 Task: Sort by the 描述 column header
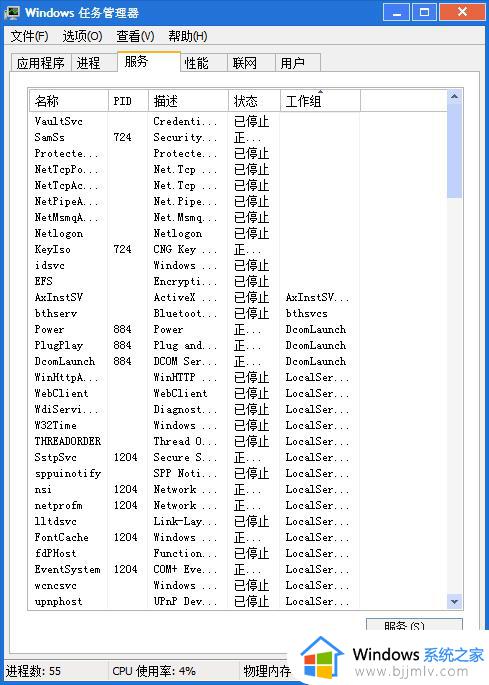pos(188,101)
